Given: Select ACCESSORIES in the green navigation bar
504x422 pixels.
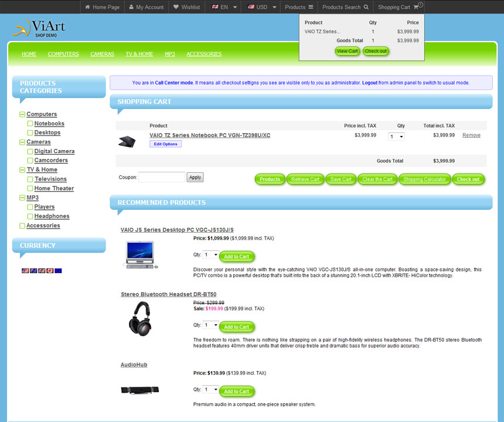Looking at the screenshot, I should click(x=204, y=54).
